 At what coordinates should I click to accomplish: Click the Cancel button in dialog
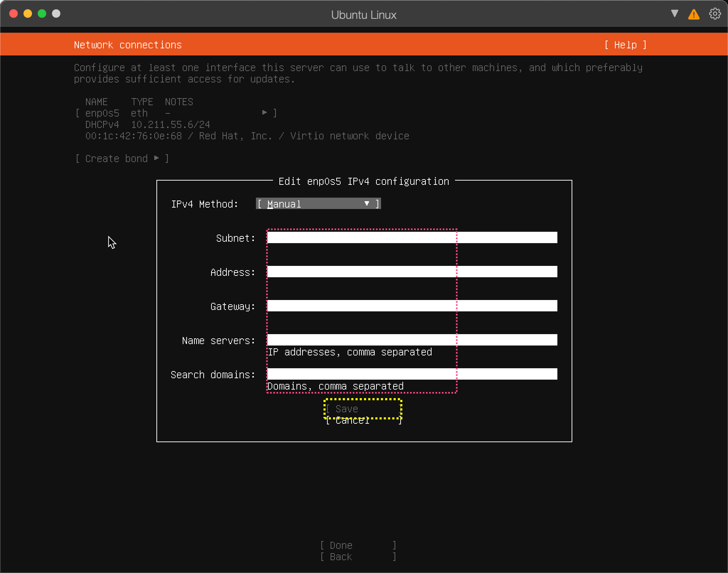point(364,421)
